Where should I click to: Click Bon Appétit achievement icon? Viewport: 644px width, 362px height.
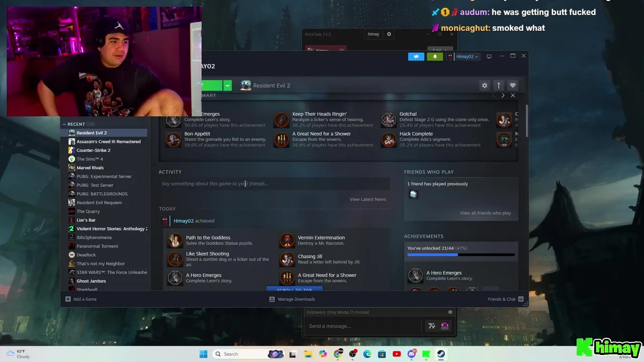pos(174,139)
